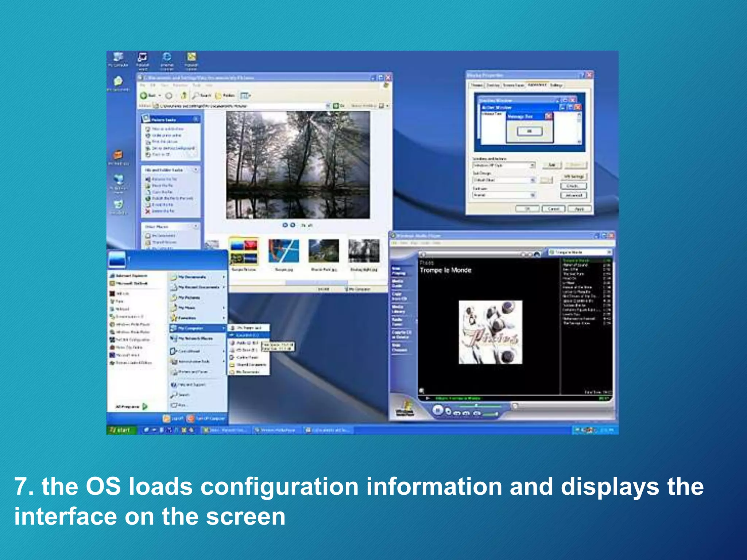Viewport: 747px width, 560px height.
Task: Stop playback in Windows Media Player
Action: (448, 412)
